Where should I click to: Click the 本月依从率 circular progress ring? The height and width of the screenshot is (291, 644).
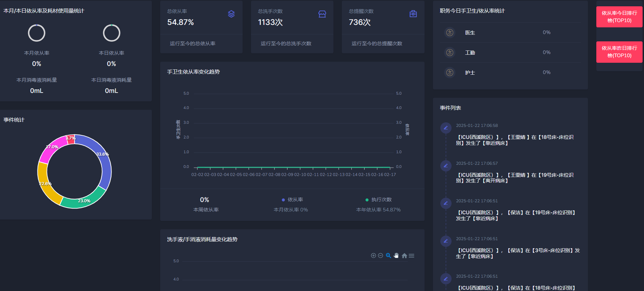click(36, 33)
